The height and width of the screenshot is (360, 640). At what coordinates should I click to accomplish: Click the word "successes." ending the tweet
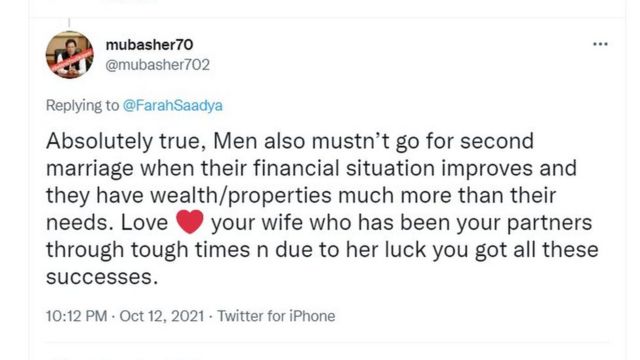[x=102, y=278]
